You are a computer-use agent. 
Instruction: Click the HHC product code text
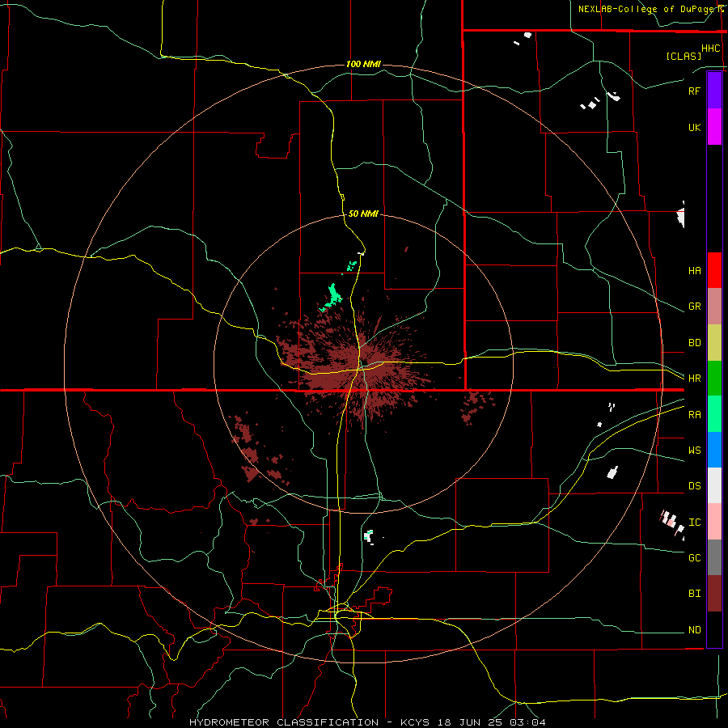click(711, 49)
